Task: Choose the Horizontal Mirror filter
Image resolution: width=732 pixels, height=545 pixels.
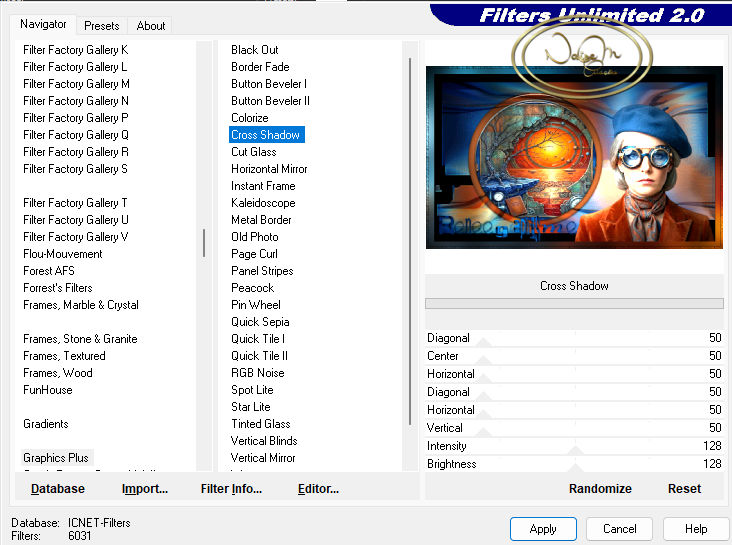Action: [269, 169]
